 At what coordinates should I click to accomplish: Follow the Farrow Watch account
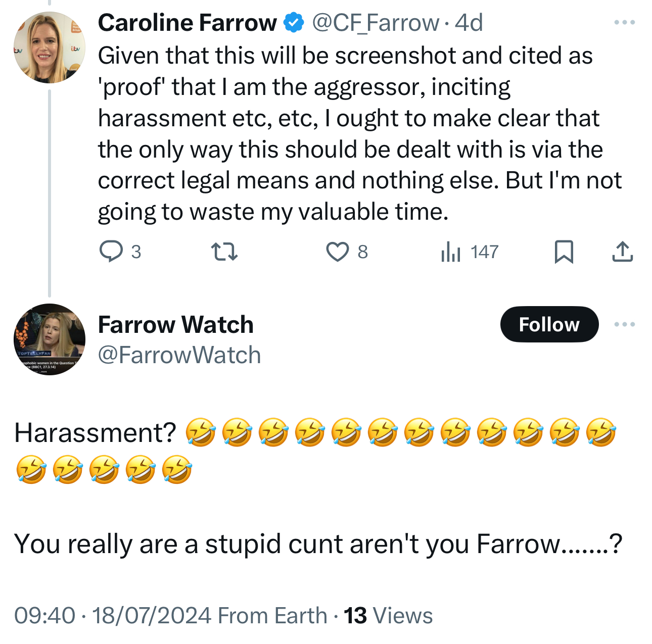click(549, 324)
